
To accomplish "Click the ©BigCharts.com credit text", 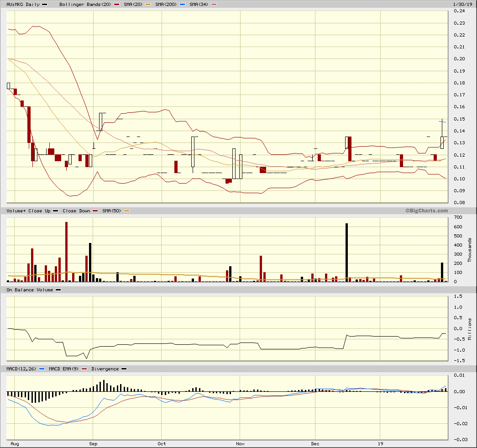I will 426,211.
